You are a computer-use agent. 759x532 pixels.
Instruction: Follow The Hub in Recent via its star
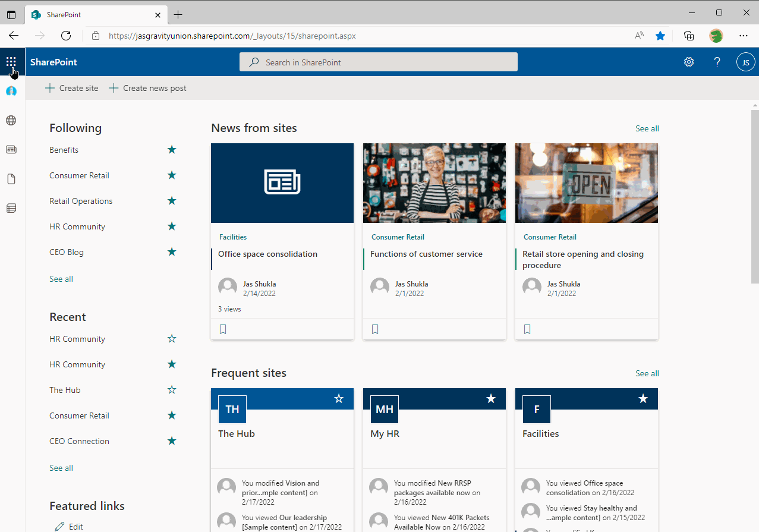click(172, 389)
